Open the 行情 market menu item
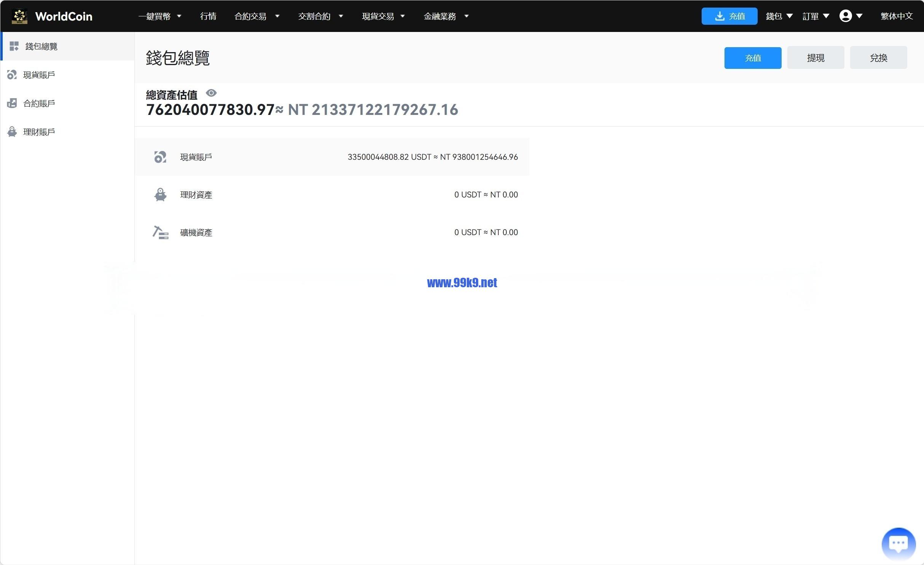 click(208, 16)
